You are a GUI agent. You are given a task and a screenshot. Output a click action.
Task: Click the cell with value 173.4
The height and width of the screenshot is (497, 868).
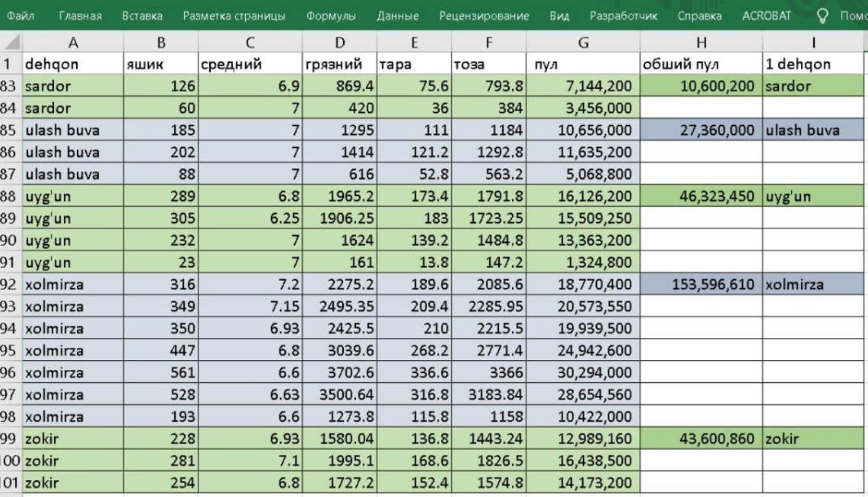pos(414,196)
